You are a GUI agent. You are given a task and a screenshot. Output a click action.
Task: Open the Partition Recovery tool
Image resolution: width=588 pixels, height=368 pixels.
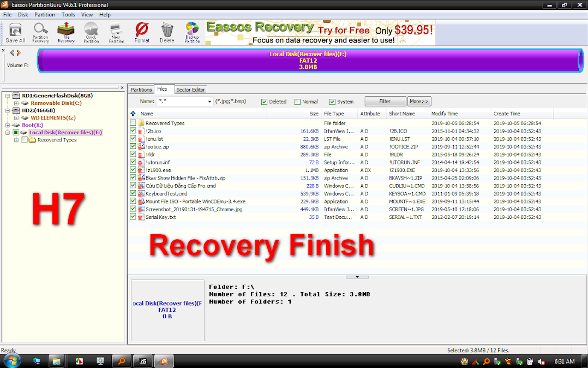click(40, 33)
